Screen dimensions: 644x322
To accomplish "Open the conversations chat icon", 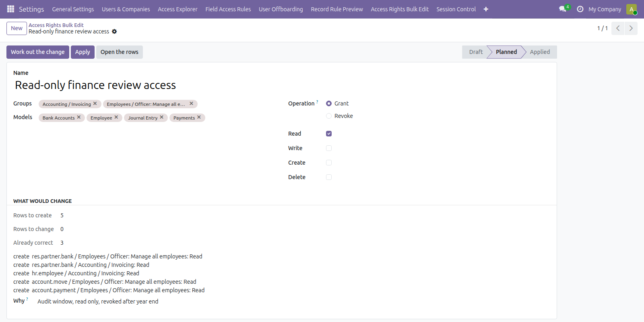I will [x=563, y=9].
